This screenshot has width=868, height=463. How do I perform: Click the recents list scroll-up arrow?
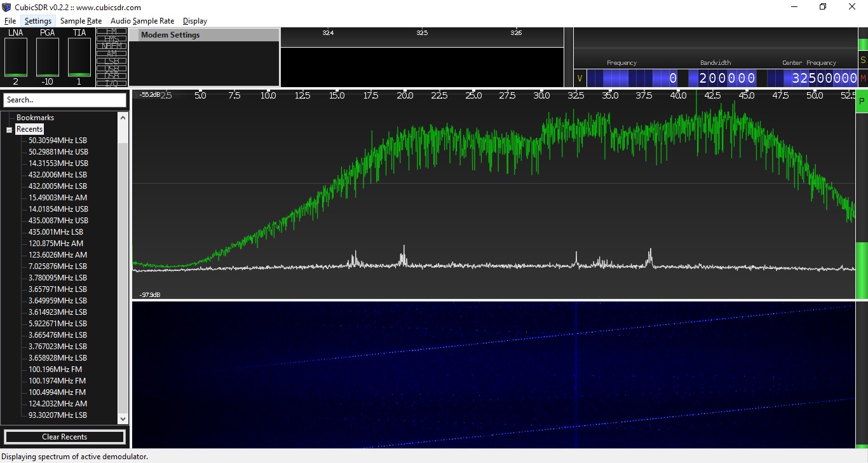[x=123, y=118]
